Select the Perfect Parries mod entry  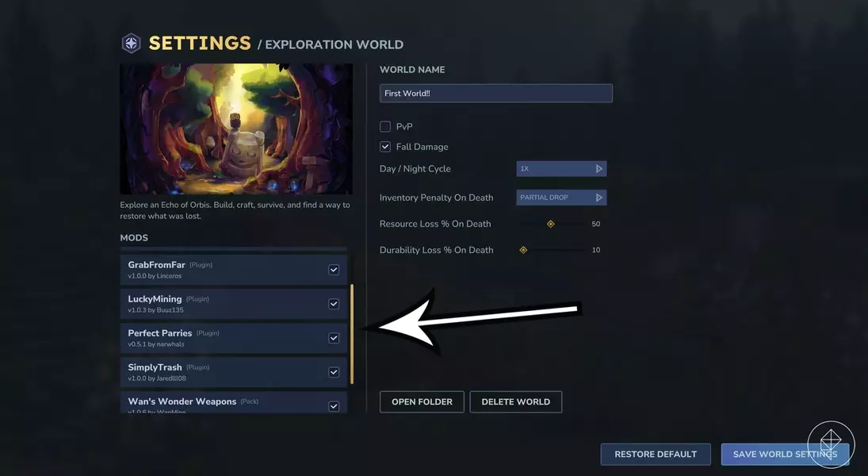pos(234,339)
